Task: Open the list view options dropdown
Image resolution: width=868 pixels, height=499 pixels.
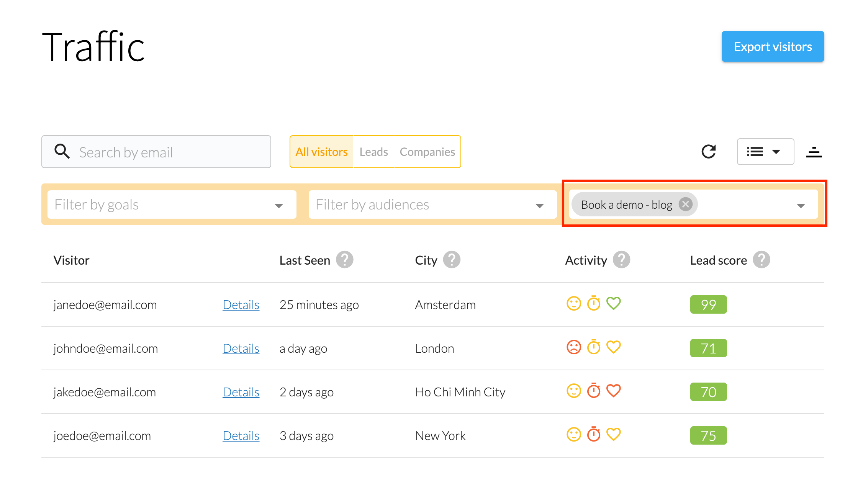Action: click(765, 152)
